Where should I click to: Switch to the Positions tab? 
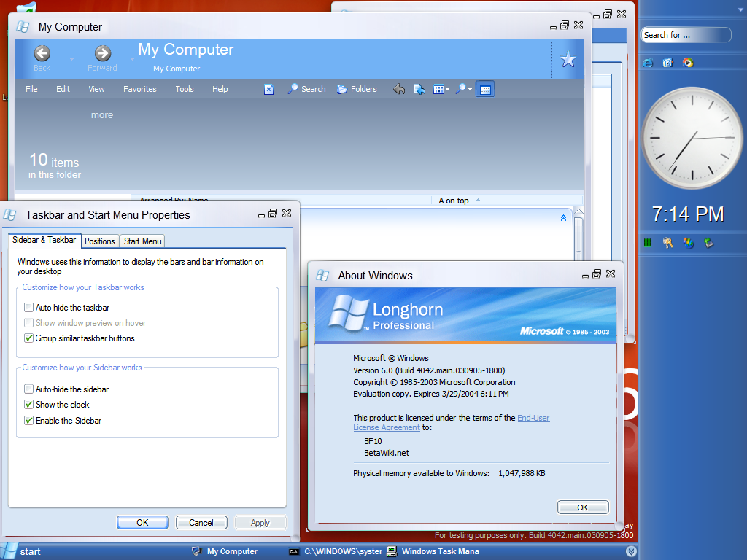[99, 241]
